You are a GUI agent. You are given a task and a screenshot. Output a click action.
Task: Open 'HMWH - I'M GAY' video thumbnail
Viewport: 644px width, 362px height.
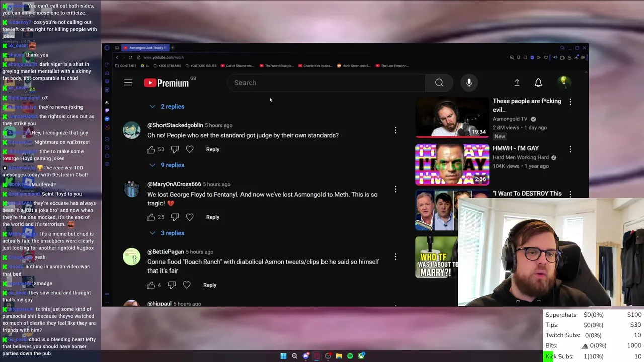point(452,164)
